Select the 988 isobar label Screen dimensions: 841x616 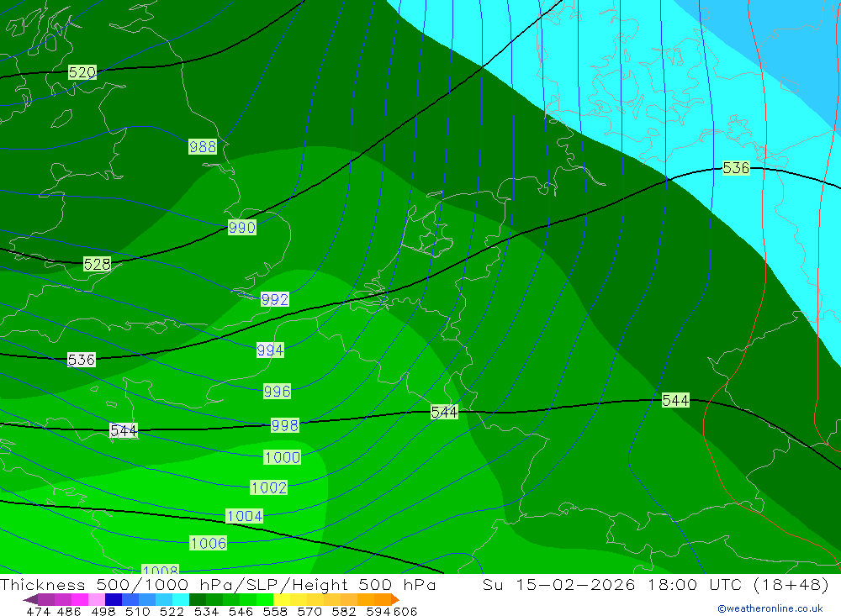click(x=203, y=146)
